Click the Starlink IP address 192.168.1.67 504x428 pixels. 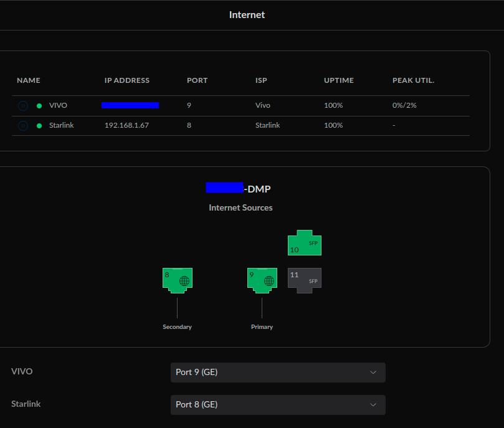(x=126, y=126)
